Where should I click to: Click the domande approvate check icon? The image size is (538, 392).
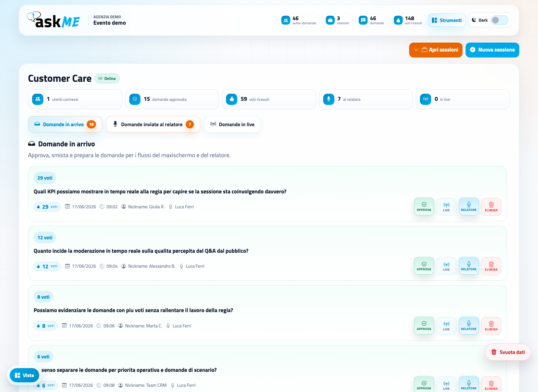coord(135,99)
